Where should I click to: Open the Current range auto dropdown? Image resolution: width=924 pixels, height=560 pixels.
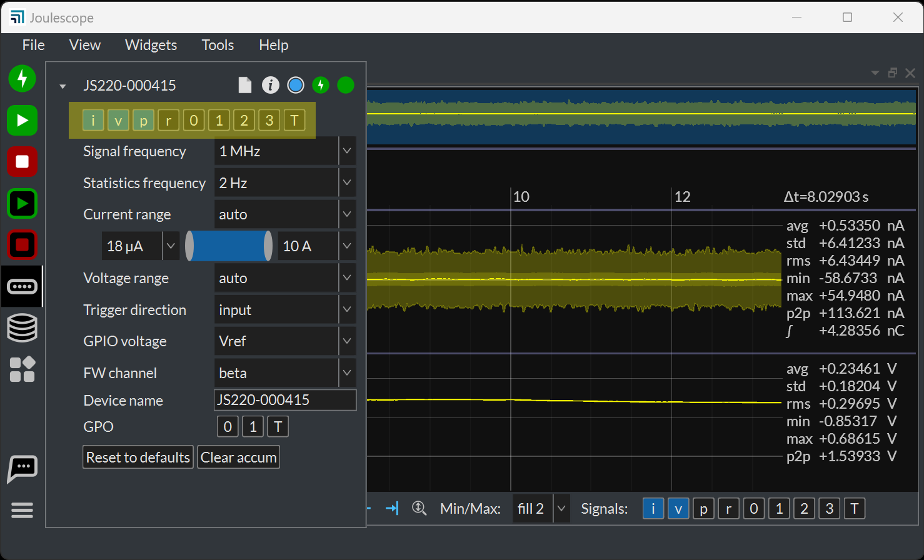click(x=285, y=214)
